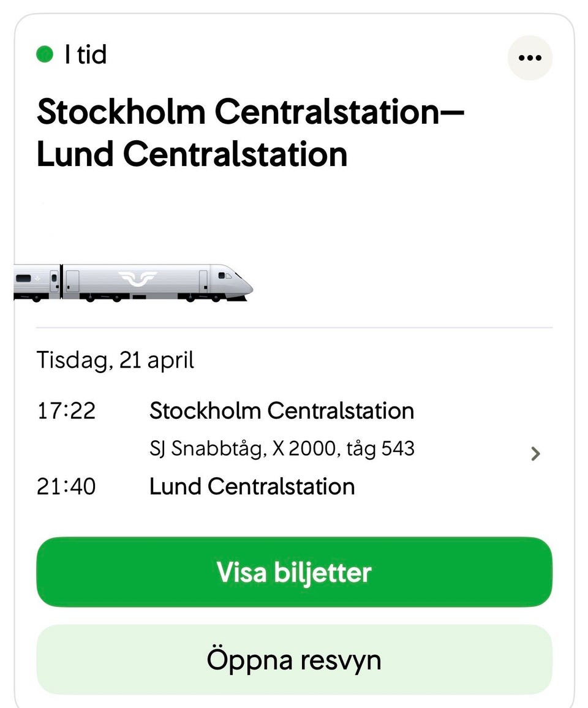Click the bold "Lund Centralstation" heading line
Screen dimensions: 588x708
click(192, 154)
